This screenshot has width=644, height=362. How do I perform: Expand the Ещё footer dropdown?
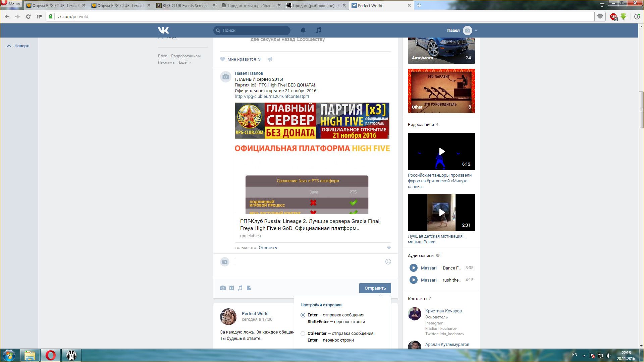184,62
